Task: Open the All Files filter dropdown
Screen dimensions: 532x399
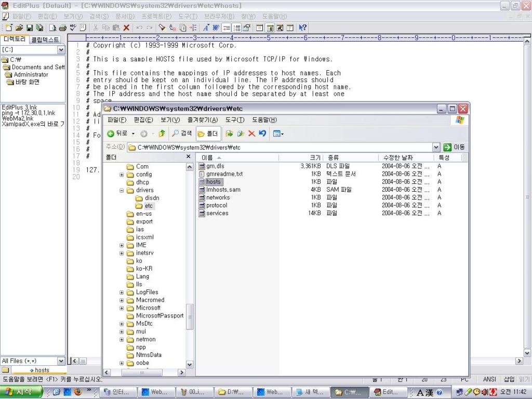Action: click(x=61, y=361)
